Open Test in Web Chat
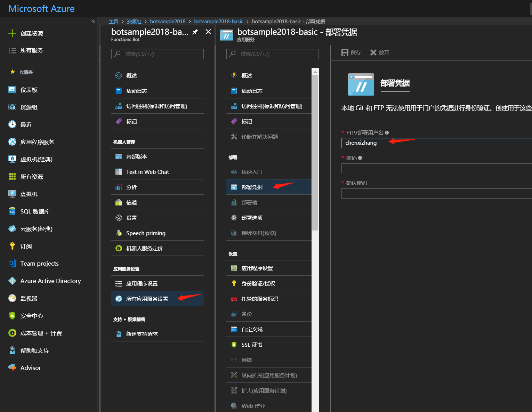 (147, 171)
